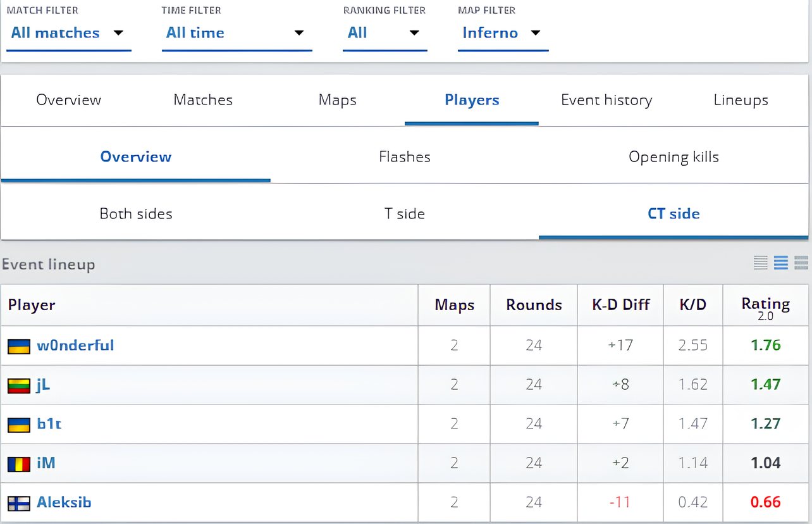Click the Romania flag next to iM
The image size is (812, 524).
pos(19,464)
